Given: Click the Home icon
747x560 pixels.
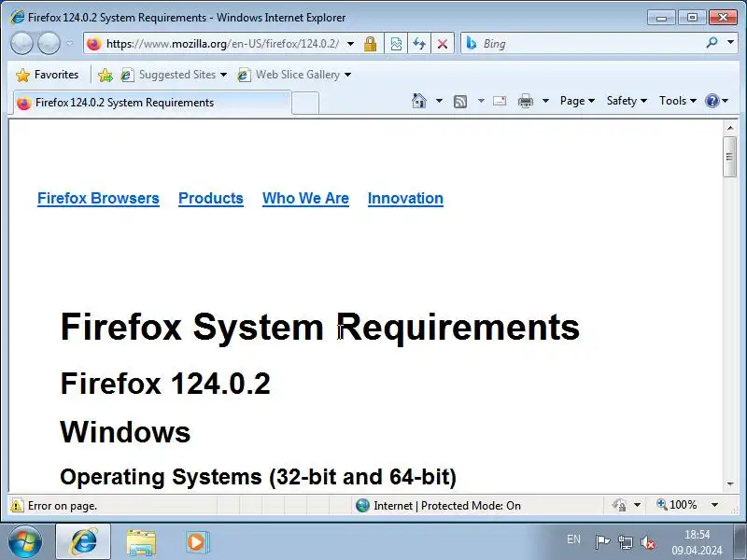Looking at the screenshot, I should pyautogui.click(x=418, y=101).
